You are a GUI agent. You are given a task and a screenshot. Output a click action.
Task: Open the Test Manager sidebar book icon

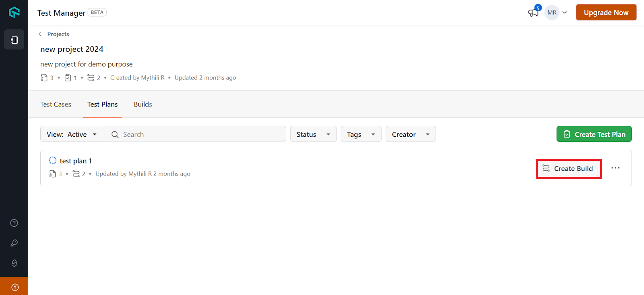14,40
